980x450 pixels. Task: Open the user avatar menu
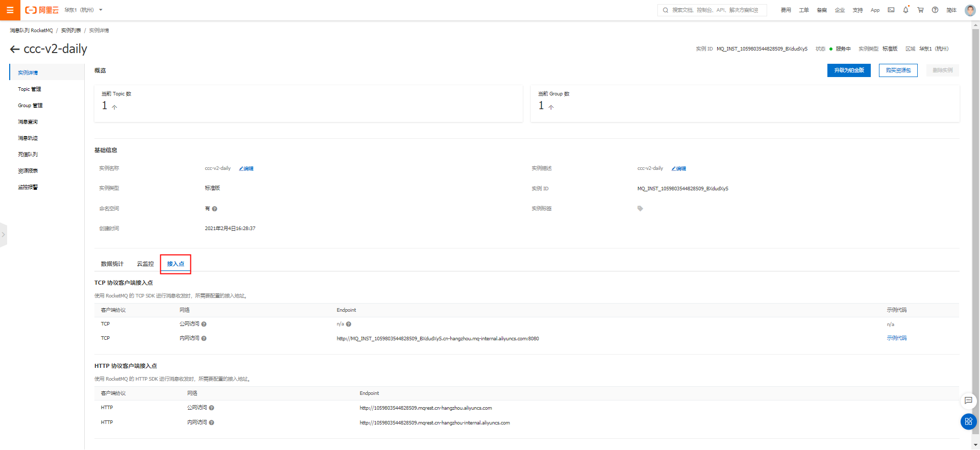coord(970,10)
